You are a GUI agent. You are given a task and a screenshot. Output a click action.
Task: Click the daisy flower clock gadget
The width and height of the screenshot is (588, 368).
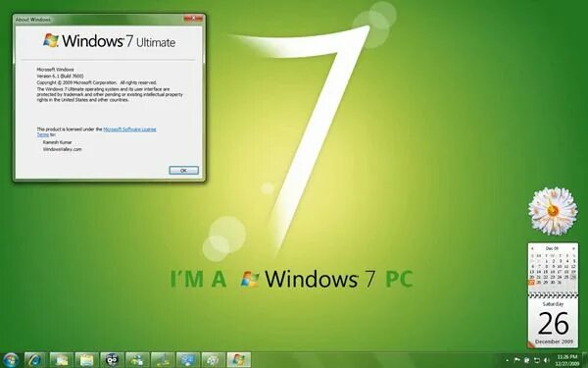coord(553,211)
